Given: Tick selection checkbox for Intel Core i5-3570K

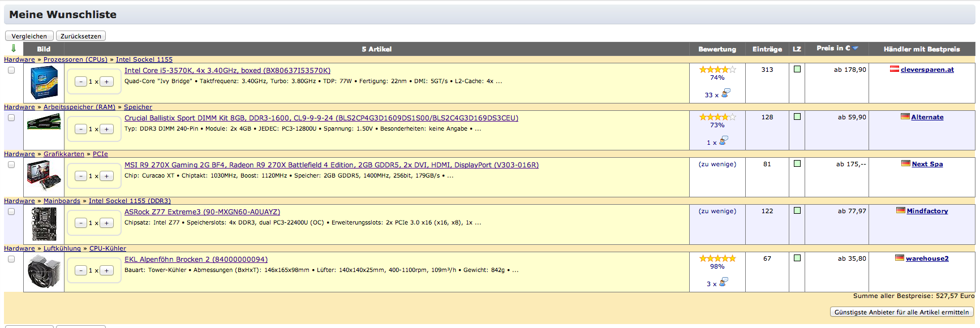Looking at the screenshot, I should tap(11, 70).
